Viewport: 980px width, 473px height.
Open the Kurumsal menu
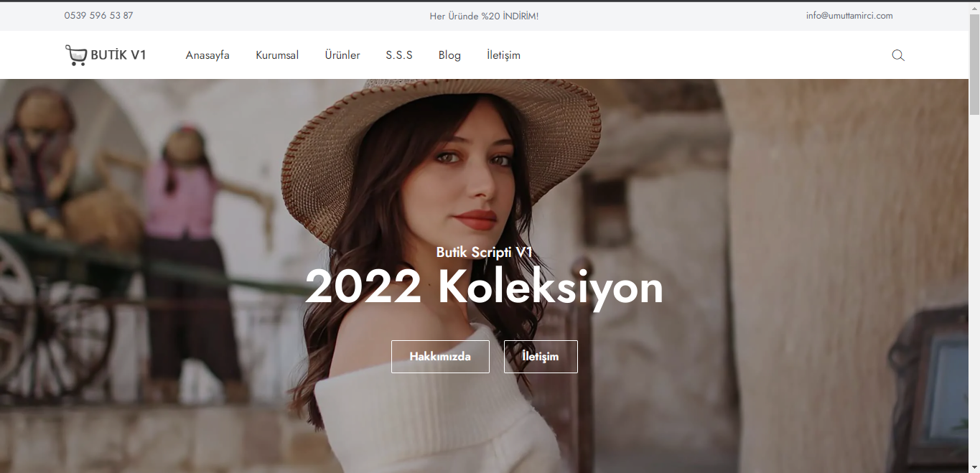point(277,55)
